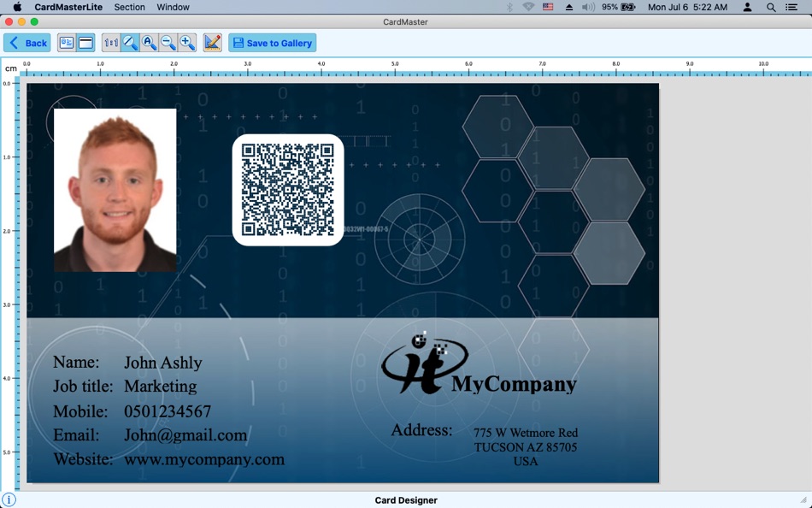
Task: Open the CardMasterLite menu
Action: pos(68,7)
